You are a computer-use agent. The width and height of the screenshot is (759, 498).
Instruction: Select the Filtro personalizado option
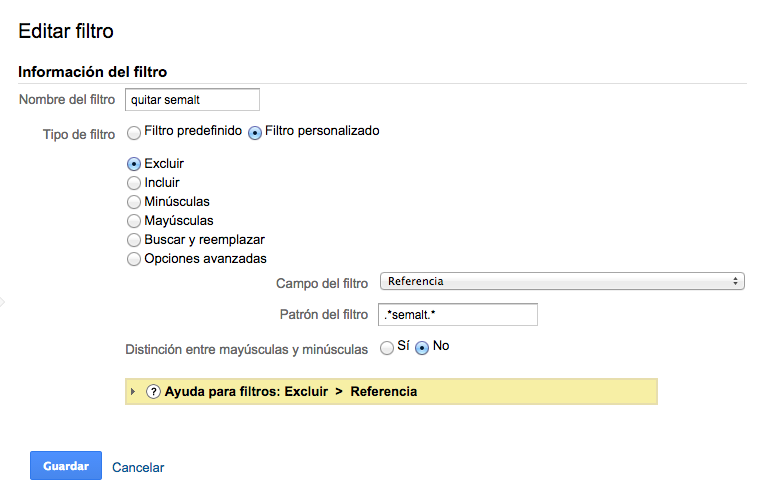tap(255, 132)
